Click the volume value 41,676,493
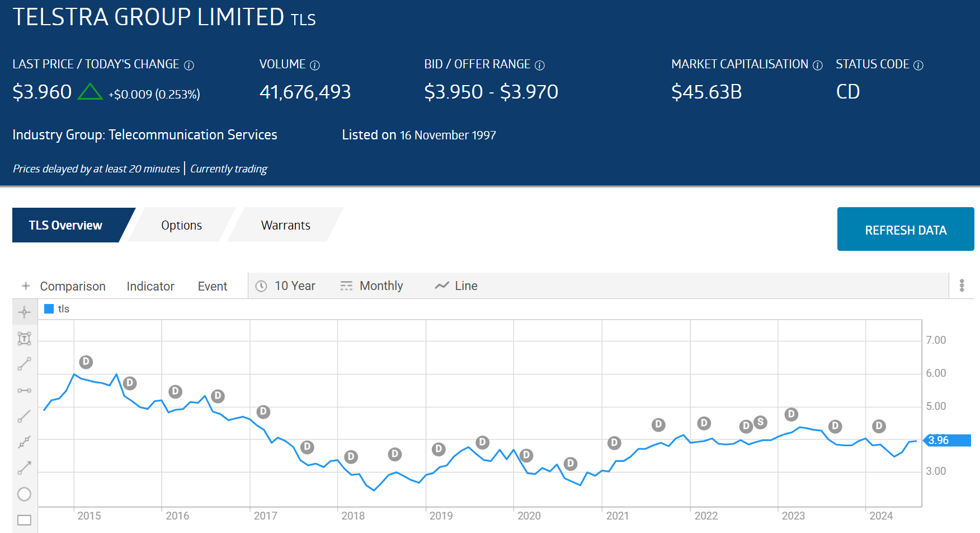 coord(305,92)
